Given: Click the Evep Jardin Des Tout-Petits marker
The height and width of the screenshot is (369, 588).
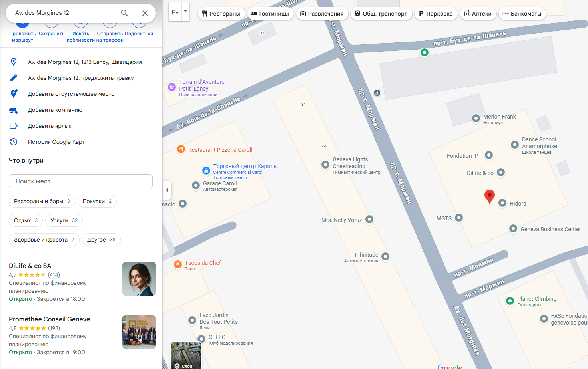Looking at the screenshot, I should 192,320.
